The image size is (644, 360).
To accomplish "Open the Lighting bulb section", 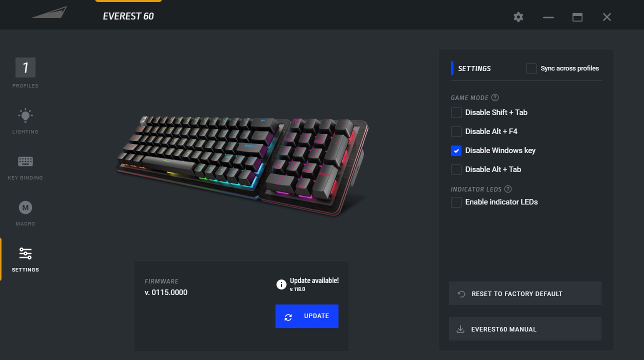I will tap(25, 115).
